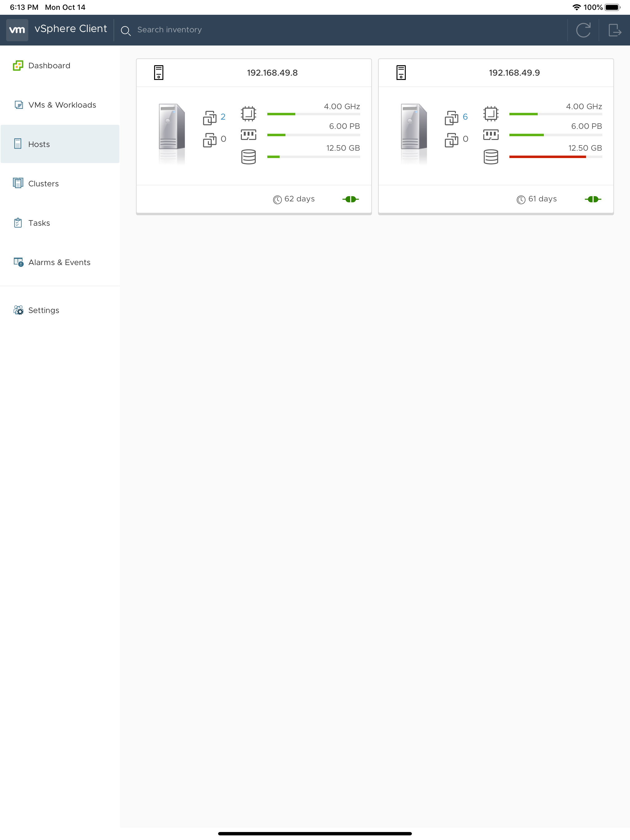Focus the Search inventory field

pyautogui.click(x=169, y=30)
